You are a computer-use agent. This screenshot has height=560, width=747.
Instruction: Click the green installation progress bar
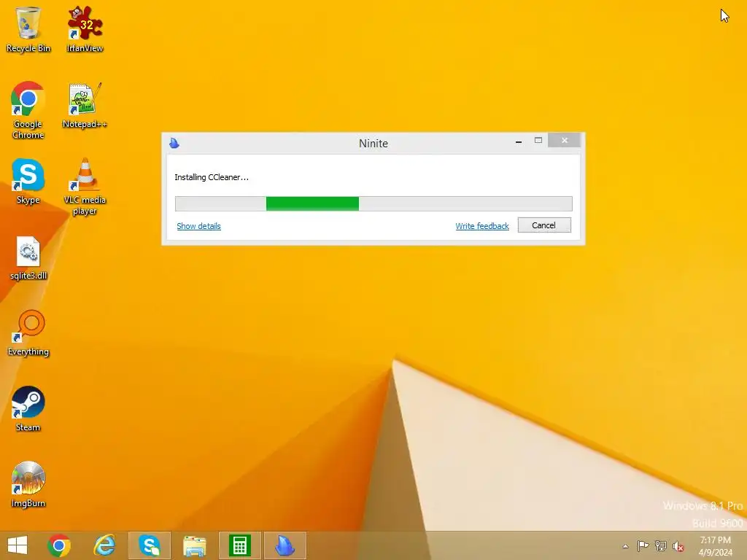373,204
